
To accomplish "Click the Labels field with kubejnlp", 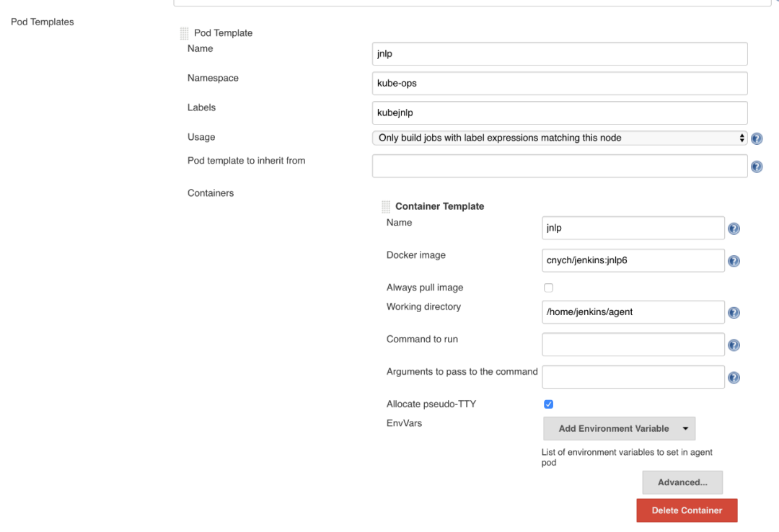I will [559, 113].
